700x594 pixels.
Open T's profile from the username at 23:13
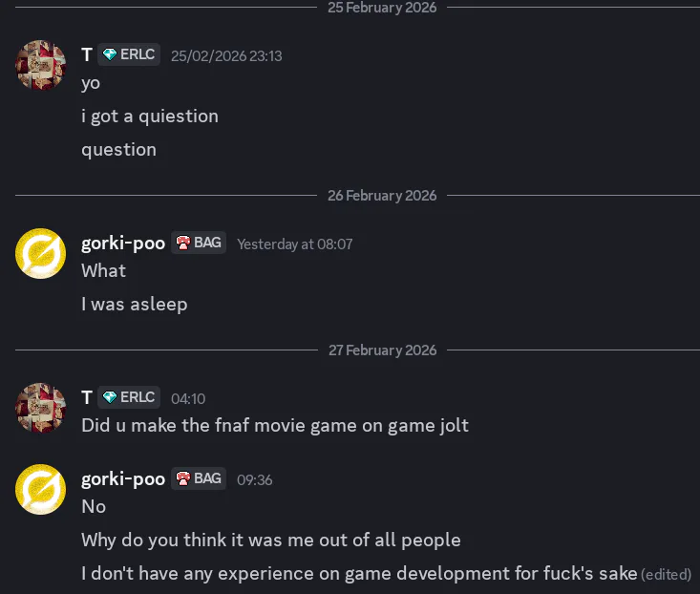(87, 55)
